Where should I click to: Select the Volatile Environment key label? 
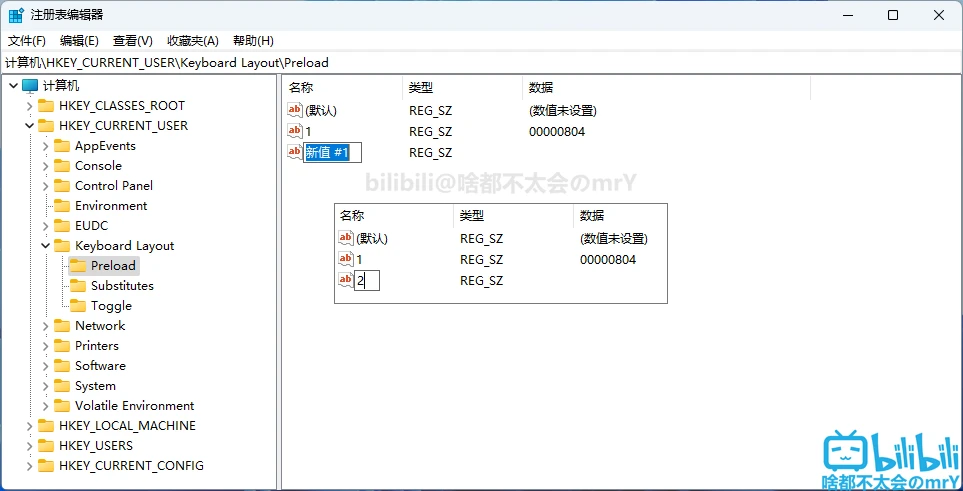pyautogui.click(x=135, y=406)
